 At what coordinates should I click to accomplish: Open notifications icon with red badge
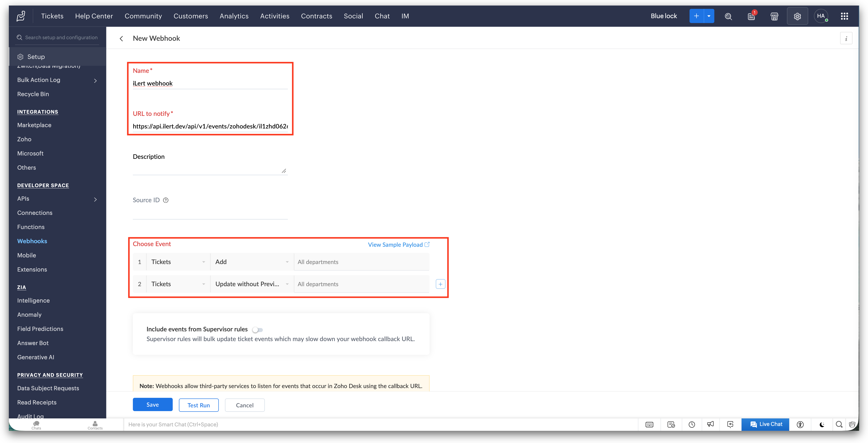point(751,16)
